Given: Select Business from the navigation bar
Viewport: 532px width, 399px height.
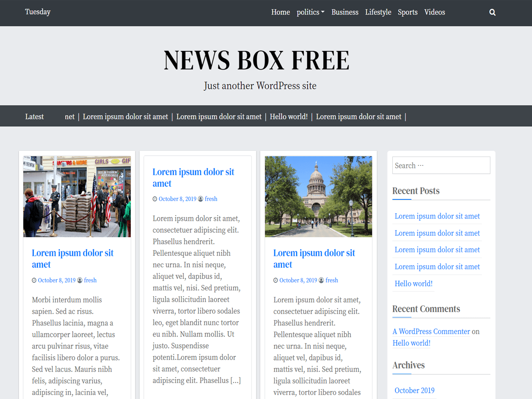Looking at the screenshot, I should 345,12.
